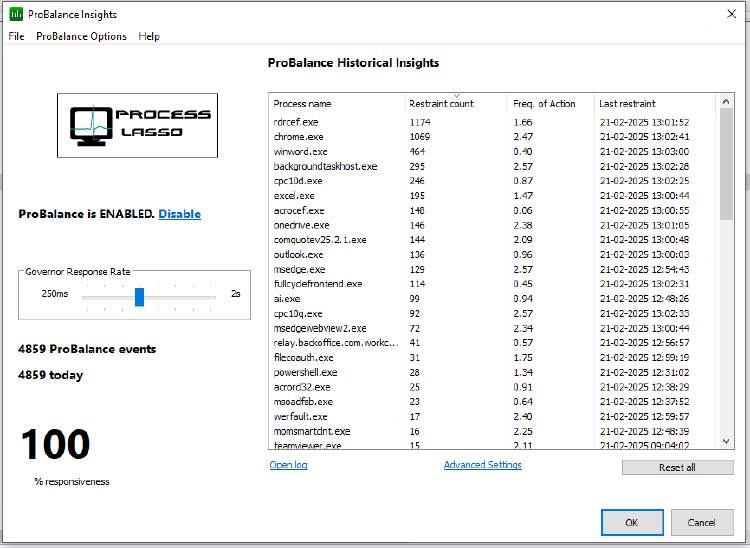Select the chrome.exe row

tap(298, 137)
